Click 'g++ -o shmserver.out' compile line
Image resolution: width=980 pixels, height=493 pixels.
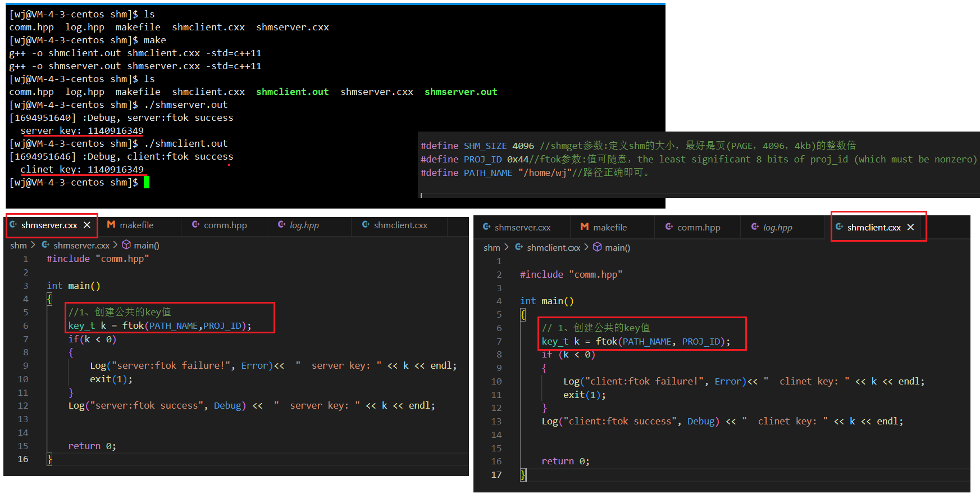coord(135,66)
